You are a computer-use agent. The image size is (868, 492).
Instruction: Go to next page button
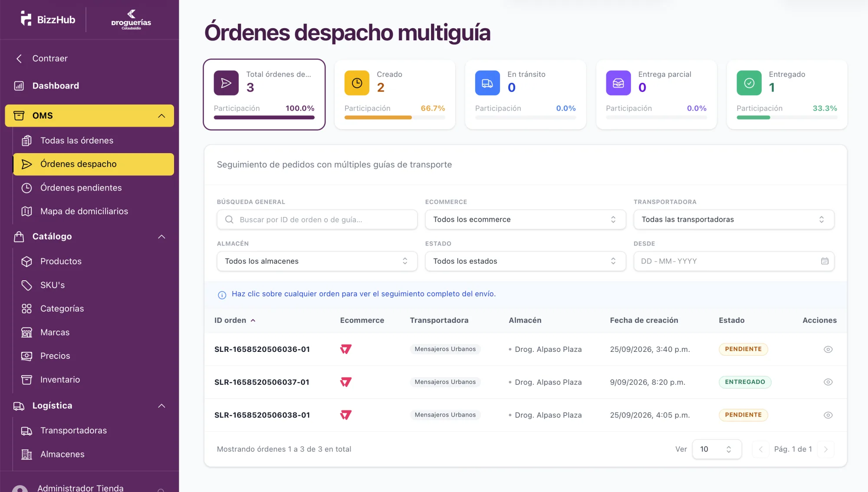click(825, 449)
